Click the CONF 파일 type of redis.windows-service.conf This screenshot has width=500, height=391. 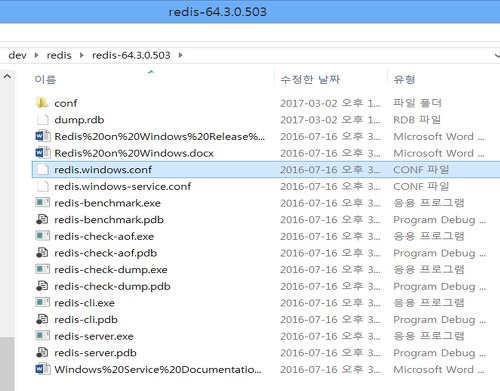pyautogui.click(x=421, y=186)
